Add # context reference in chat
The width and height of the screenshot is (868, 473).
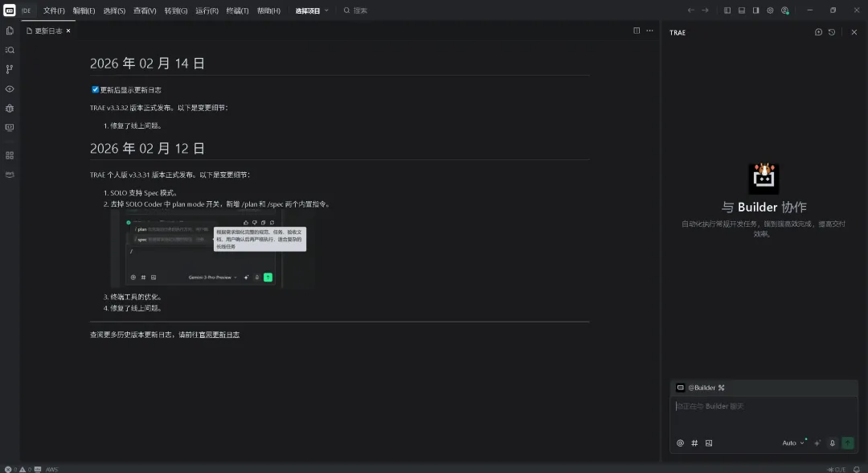[694, 443]
